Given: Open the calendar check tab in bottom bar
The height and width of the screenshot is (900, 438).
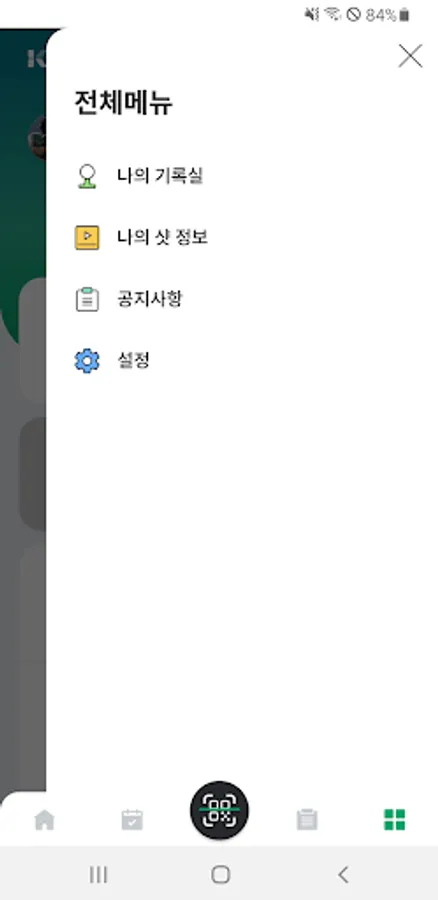Looking at the screenshot, I should [x=132, y=820].
